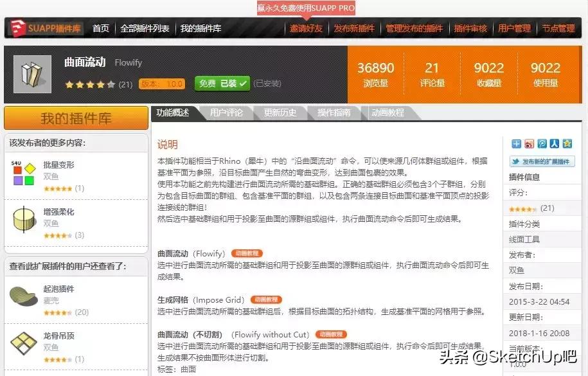Click the 说明 heading
This screenshot has height=376, width=588.
tap(167, 145)
